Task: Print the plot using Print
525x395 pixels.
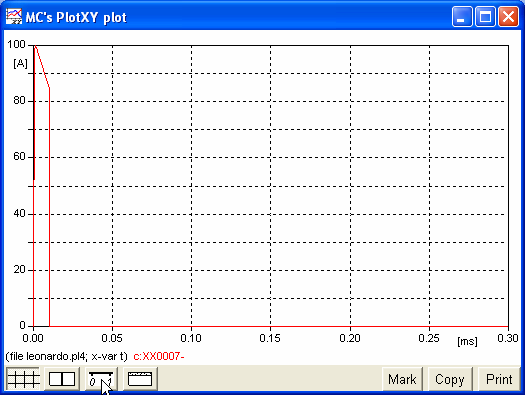Action: coord(499,379)
